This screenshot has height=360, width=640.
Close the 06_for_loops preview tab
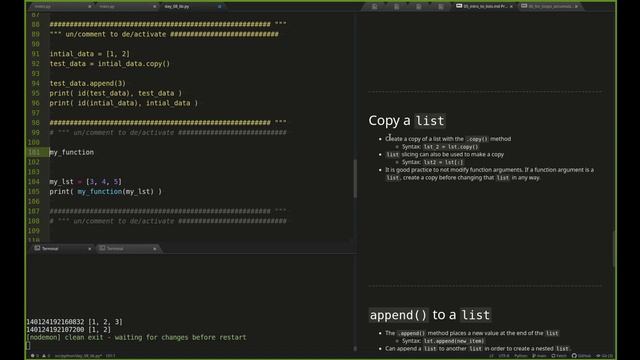pyautogui.click(x=576, y=7)
